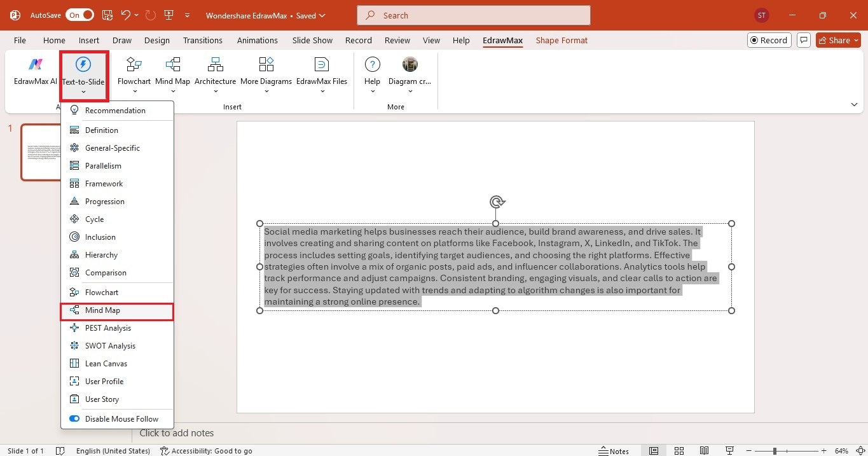Viewport: 868px width, 456px height.
Task: Switch to Reading view
Action: [x=705, y=451]
